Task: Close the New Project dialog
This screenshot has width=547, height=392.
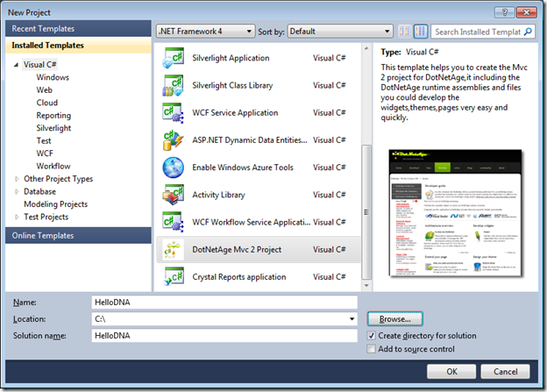Action: pyautogui.click(x=527, y=12)
